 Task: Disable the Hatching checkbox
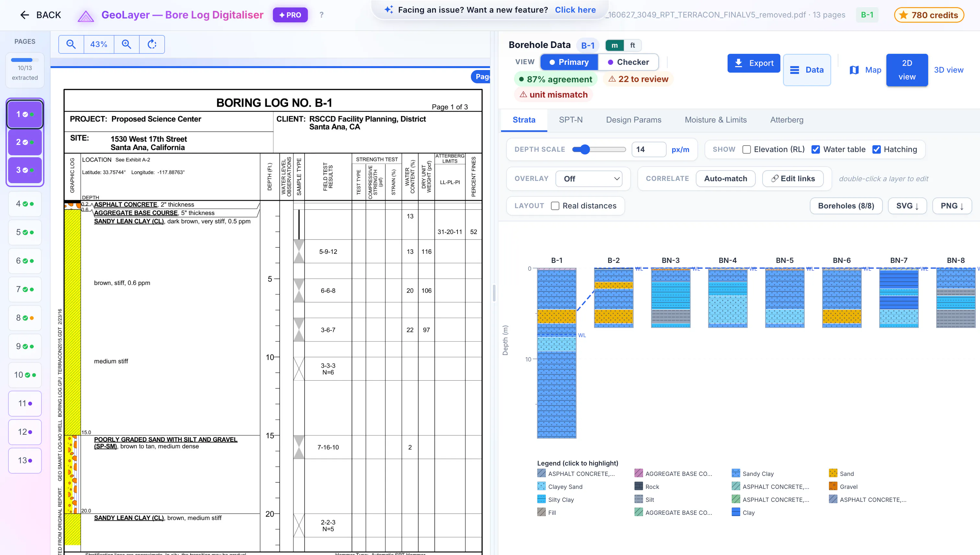coord(876,149)
